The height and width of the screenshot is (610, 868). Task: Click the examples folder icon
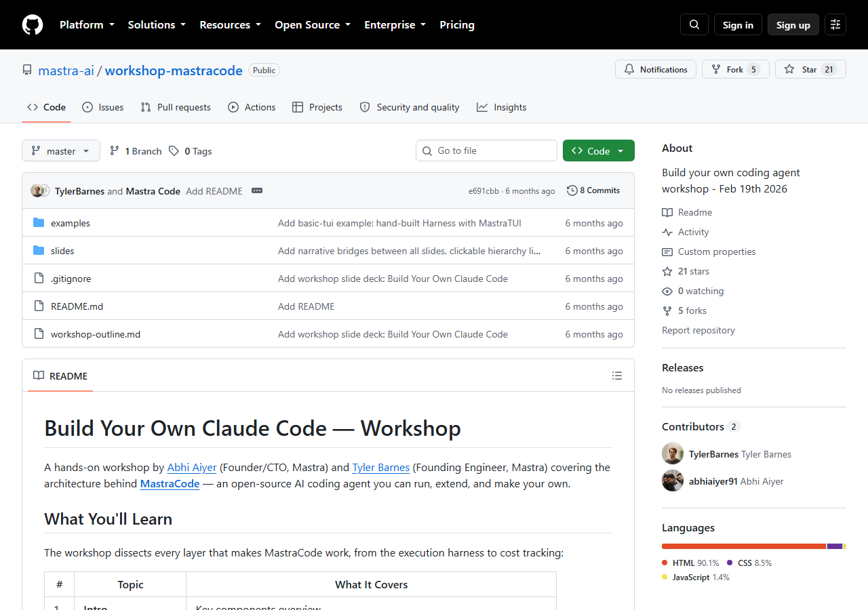click(x=39, y=223)
